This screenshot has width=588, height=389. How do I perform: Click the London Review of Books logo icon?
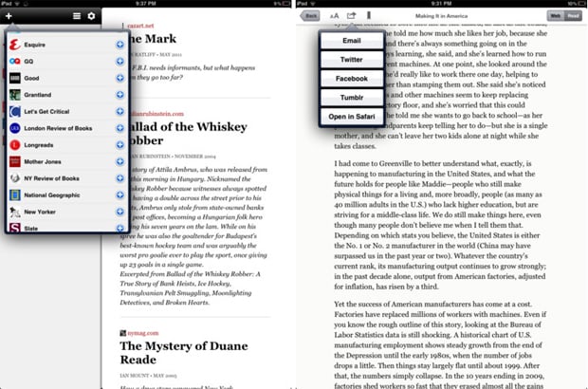pyautogui.click(x=14, y=128)
